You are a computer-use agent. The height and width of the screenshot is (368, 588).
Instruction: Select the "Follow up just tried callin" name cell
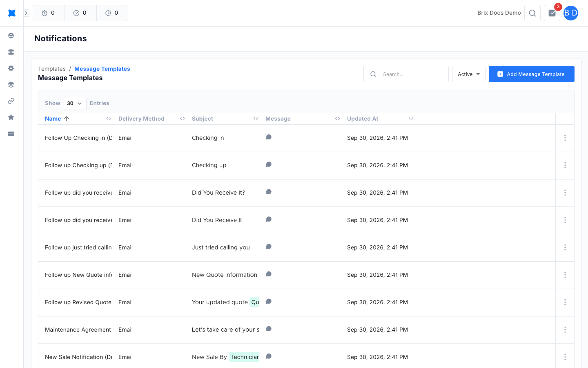click(78, 247)
